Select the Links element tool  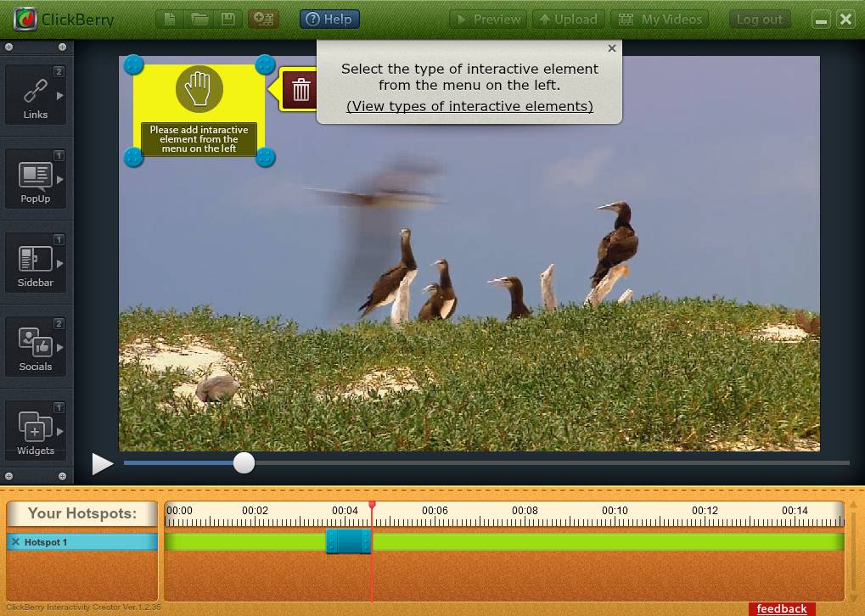(x=35, y=95)
